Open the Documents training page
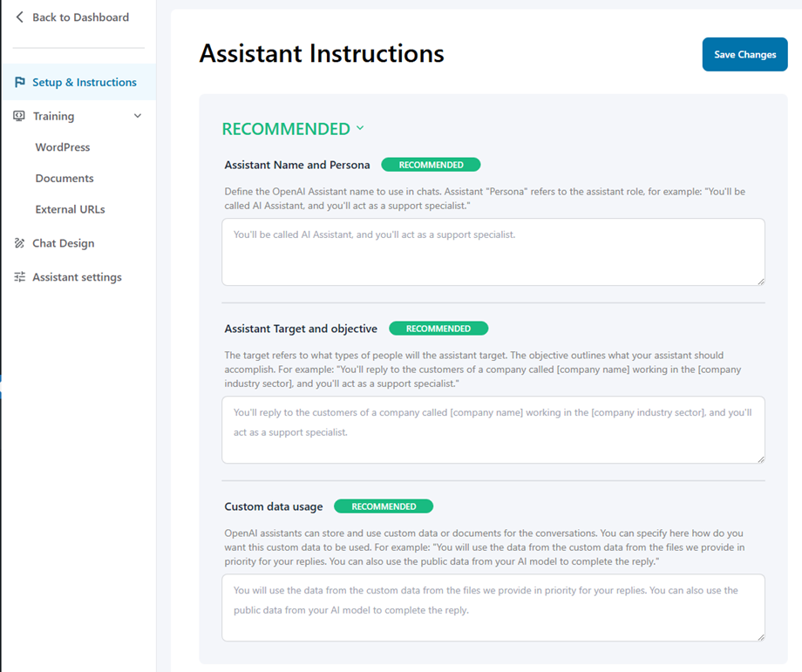This screenshot has height=672, width=802. [65, 178]
